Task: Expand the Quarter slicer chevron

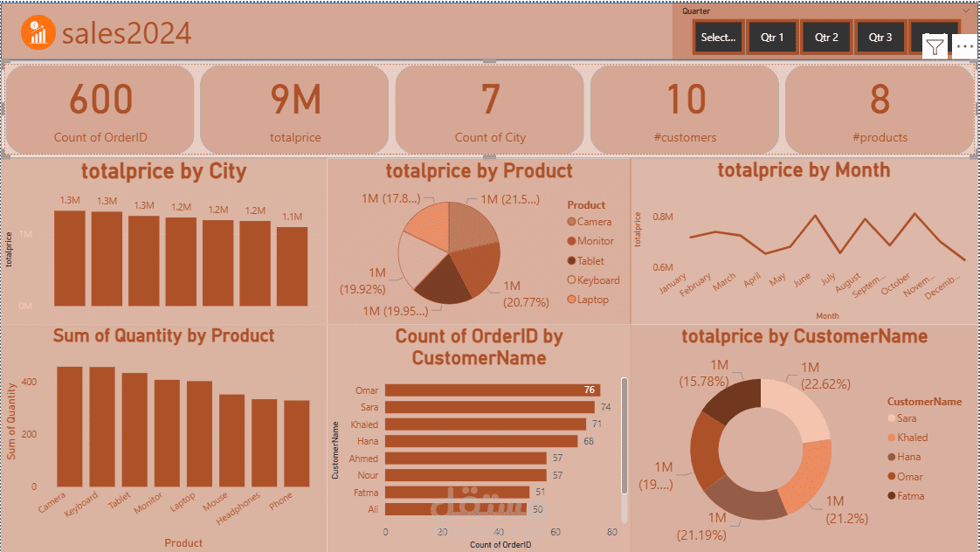Action: tap(967, 10)
